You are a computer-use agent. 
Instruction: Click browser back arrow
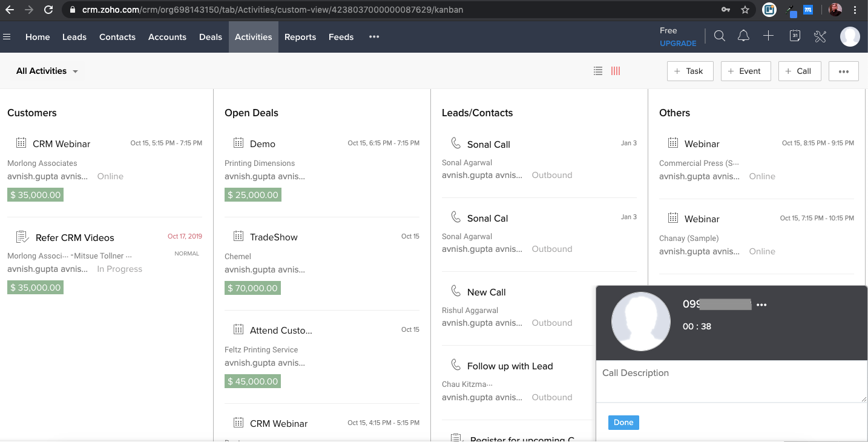click(10, 10)
